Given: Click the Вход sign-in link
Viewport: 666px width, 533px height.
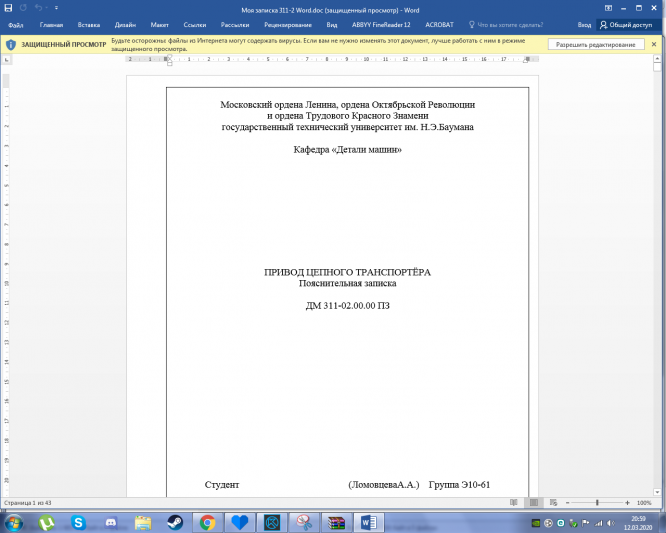Looking at the screenshot, I should coord(584,25).
